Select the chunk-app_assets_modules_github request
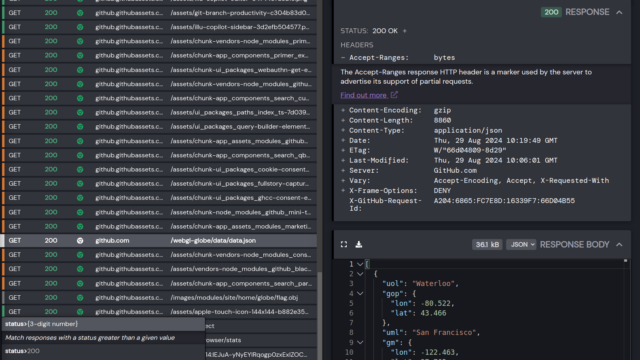Image resolution: width=640 pixels, height=360 pixels. pos(159,141)
